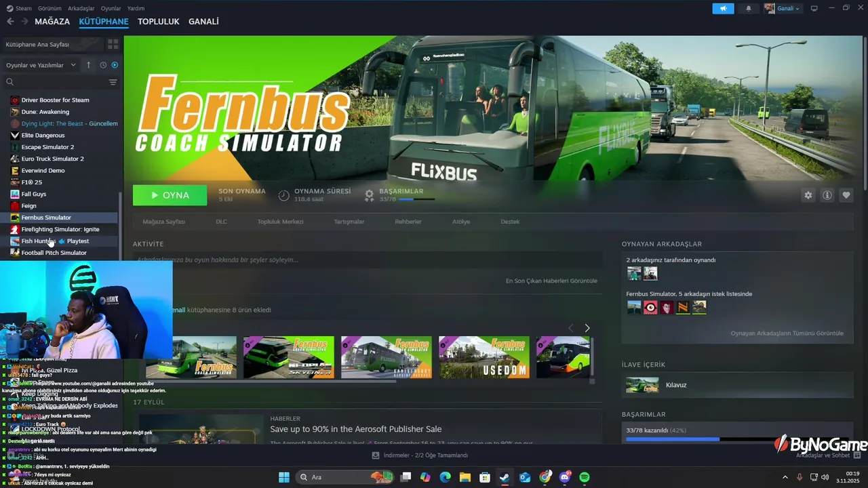Open Aerosoft Publisher Sale news headline
This screenshot has height=488, width=868.
point(355,429)
